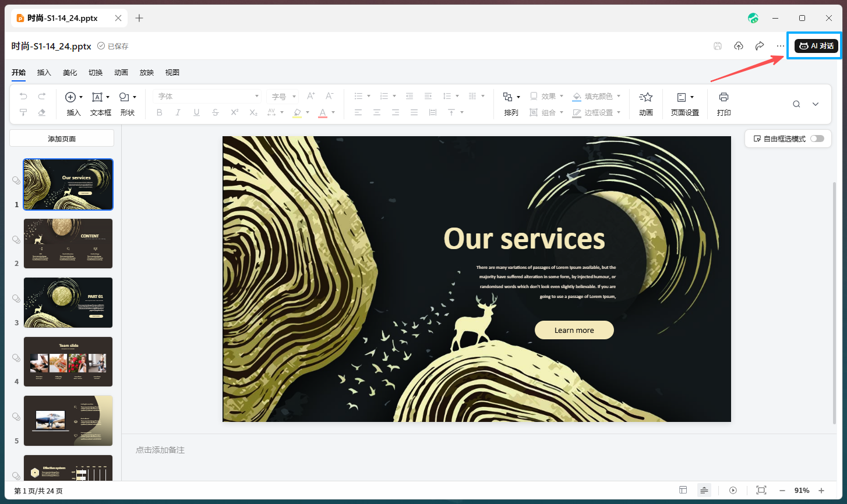Toggle 自由框选模式 switch
The width and height of the screenshot is (847, 504).
pos(817,139)
